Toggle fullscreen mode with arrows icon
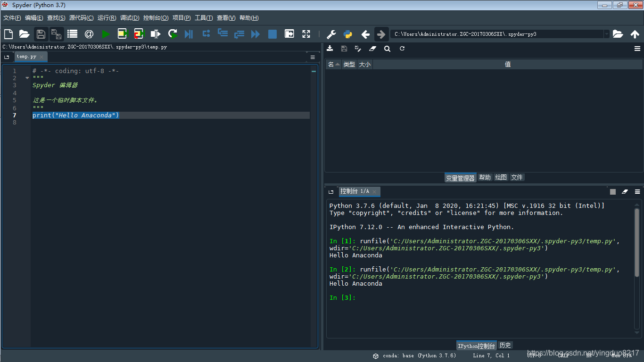The image size is (644, 362). coord(306,34)
